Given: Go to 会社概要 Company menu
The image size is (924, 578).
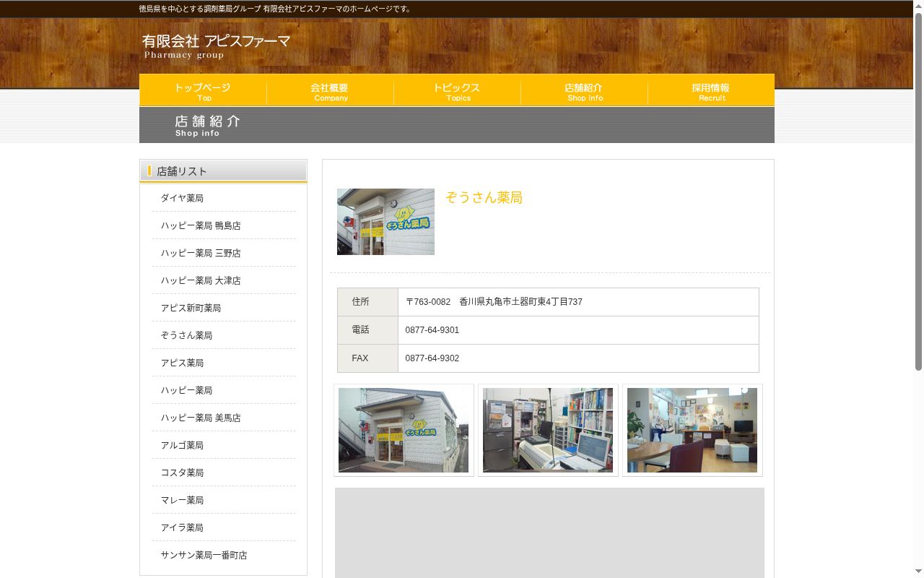Looking at the screenshot, I should (330, 90).
